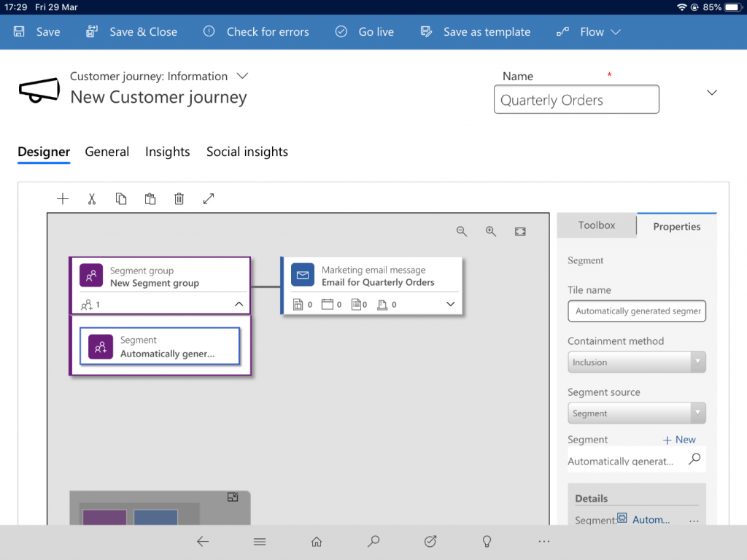Open the Social insights tab
This screenshot has height=560, width=747.
(x=247, y=152)
